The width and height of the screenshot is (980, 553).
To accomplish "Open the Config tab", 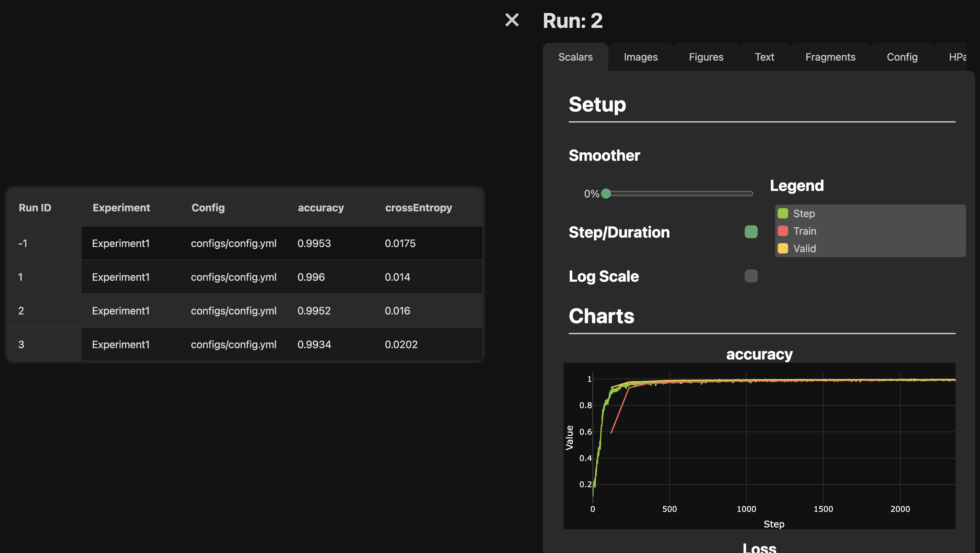I will pyautogui.click(x=902, y=57).
